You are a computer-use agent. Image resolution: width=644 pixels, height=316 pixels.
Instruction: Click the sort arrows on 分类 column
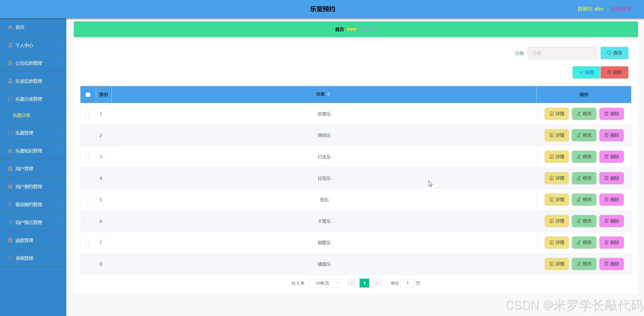(x=328, y=94)
